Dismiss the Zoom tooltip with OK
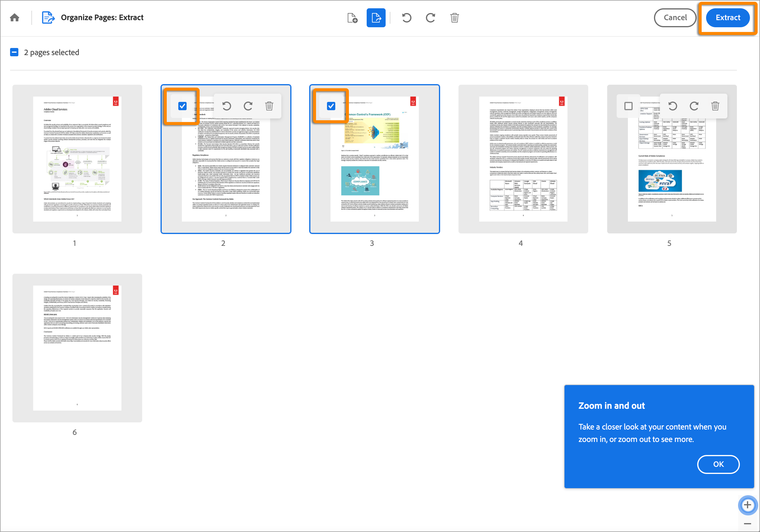The width and height of the screenshot is (760, 532). click(718, 464)
